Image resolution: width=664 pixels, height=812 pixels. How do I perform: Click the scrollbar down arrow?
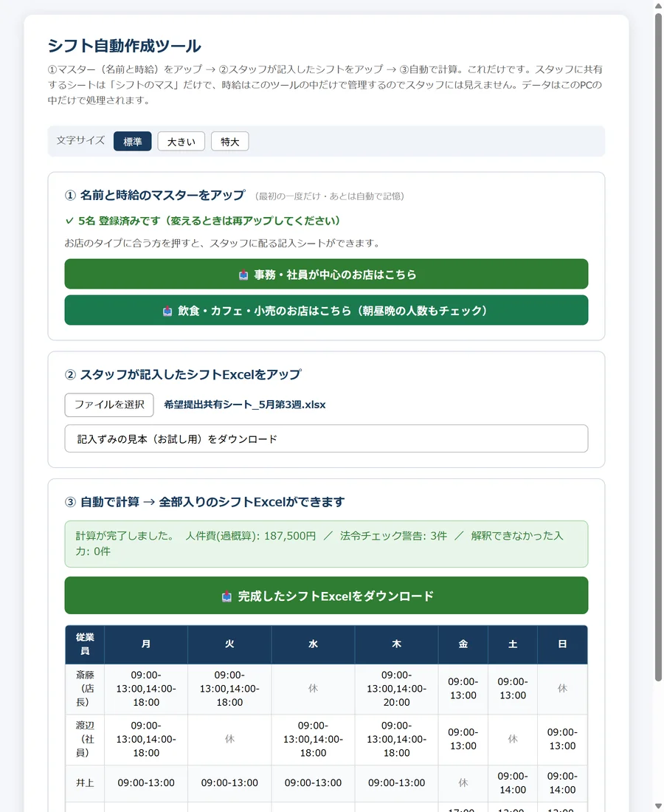[x=658, y=806]
